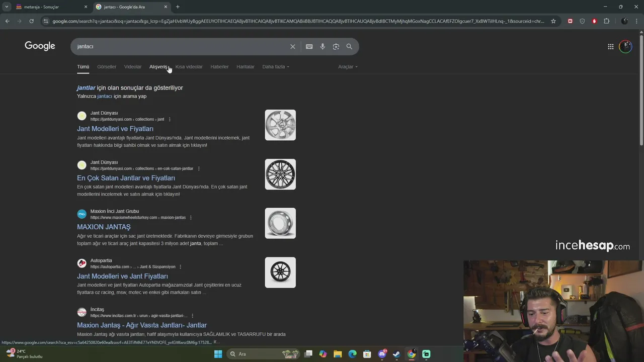This screenshot has height=362, width=644.
Task: Close the 'jantacı - Google'da Ara' tab
Action: click(166, 7)
